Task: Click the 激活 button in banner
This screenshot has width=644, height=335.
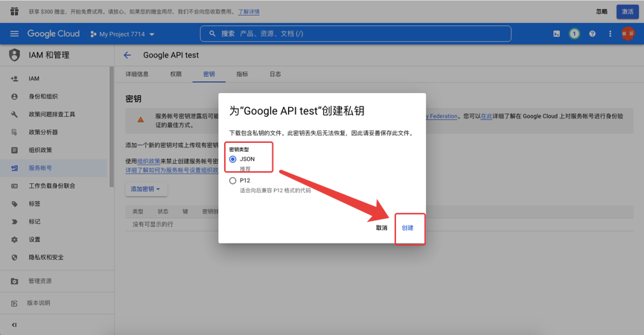Action: tap(628, 11)
